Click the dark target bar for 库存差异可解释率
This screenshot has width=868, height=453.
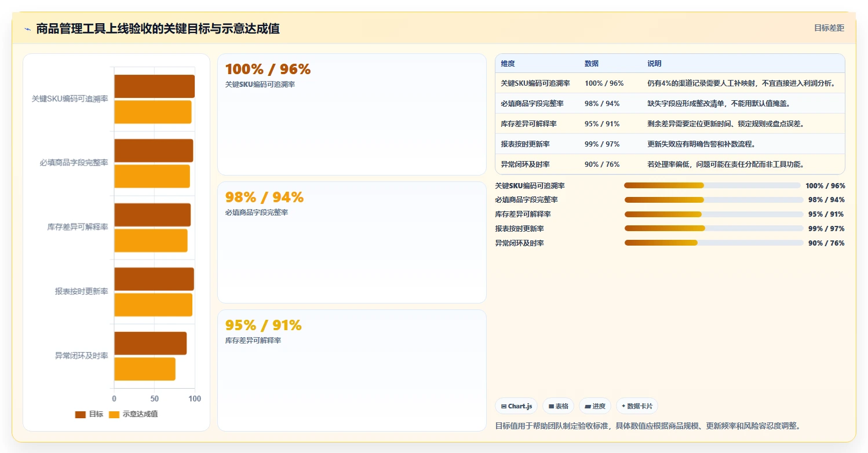click(152, 215)
